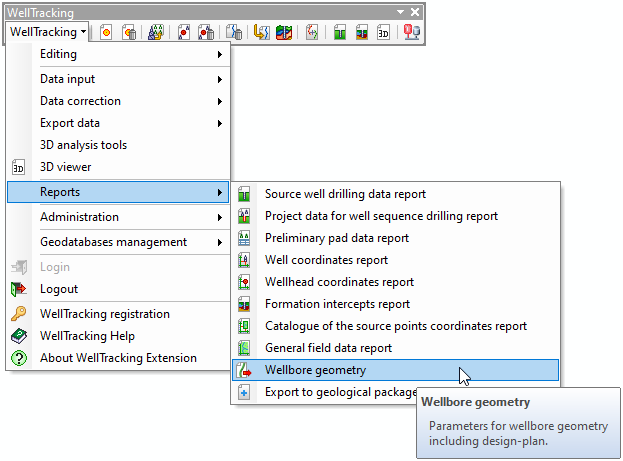Viewport: 623px width, 461px height.
Task: Click the Editing submenu arrow
Action: [220, 54]
